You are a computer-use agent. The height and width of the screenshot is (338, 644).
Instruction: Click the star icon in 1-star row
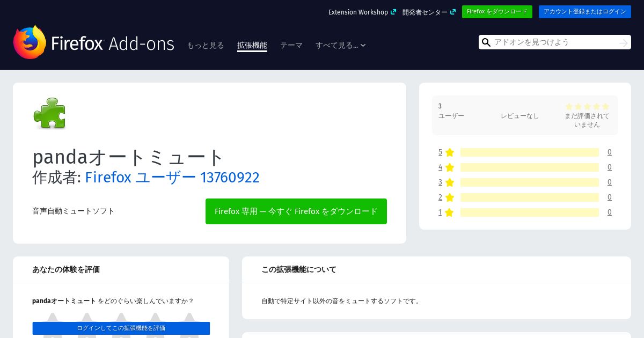450,212
